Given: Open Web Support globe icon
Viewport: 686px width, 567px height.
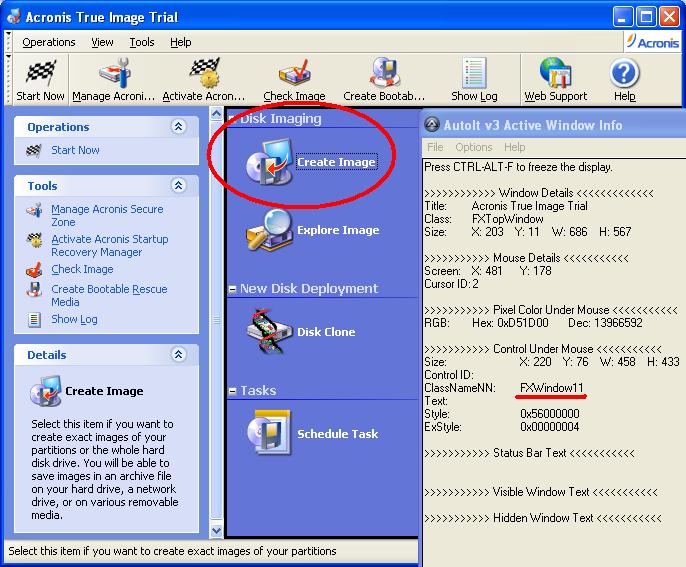Looking at the screenshot, I should (x=555, y=73).
